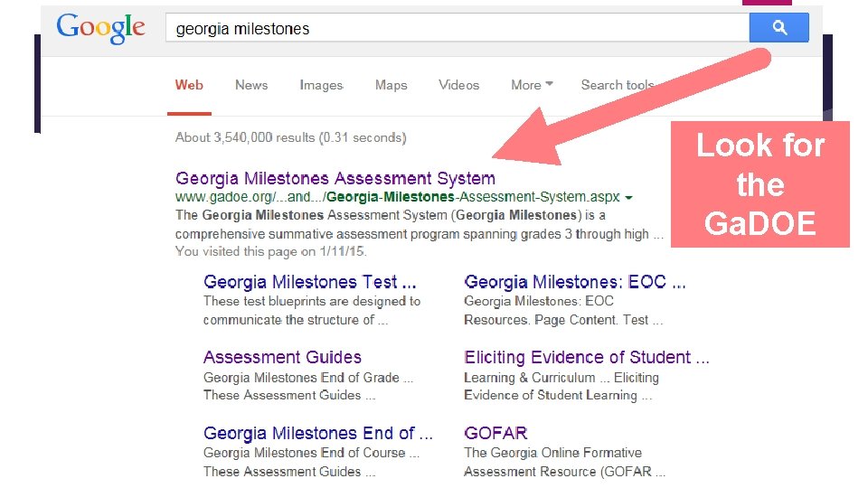
Task: Click 'The Georgia Online Formative' snippet text
Action: tap(553, 453)
